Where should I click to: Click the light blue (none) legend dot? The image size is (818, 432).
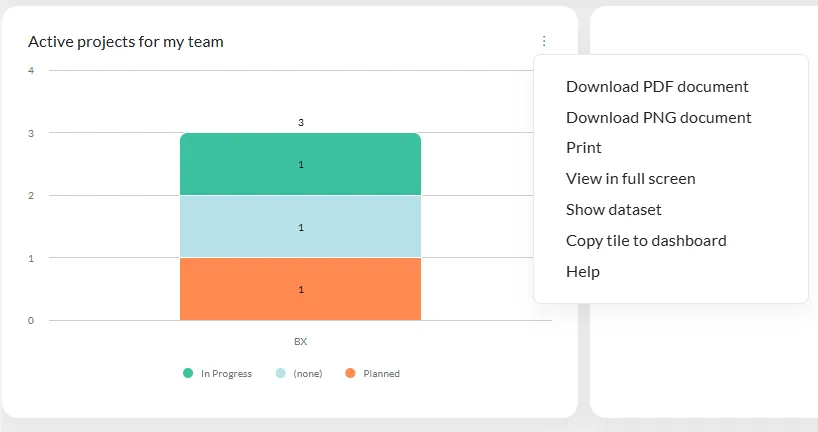[x=281, y=374]
